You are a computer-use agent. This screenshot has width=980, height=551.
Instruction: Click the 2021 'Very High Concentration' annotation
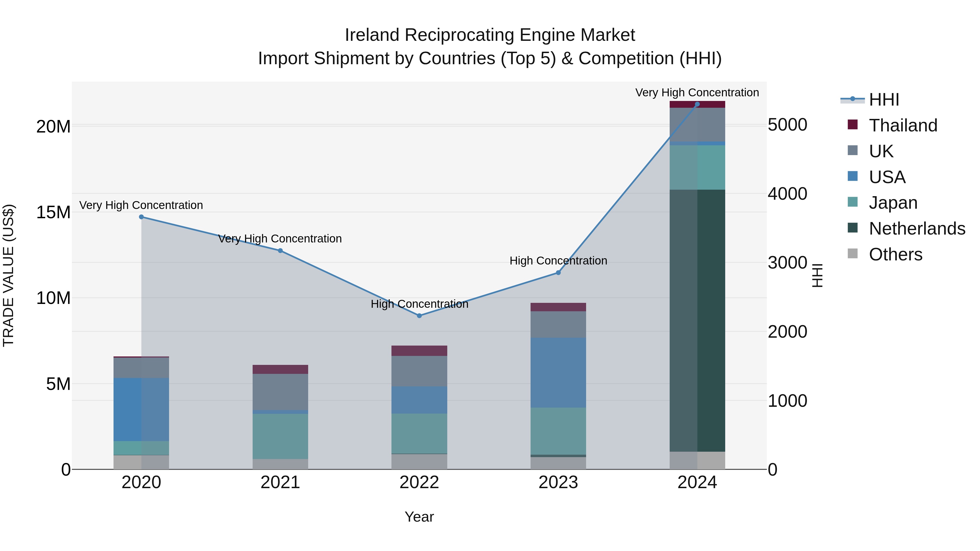click(x=280, y=238)
